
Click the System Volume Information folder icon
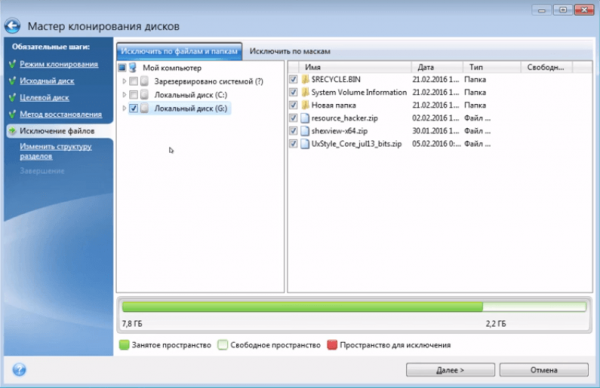305,92
